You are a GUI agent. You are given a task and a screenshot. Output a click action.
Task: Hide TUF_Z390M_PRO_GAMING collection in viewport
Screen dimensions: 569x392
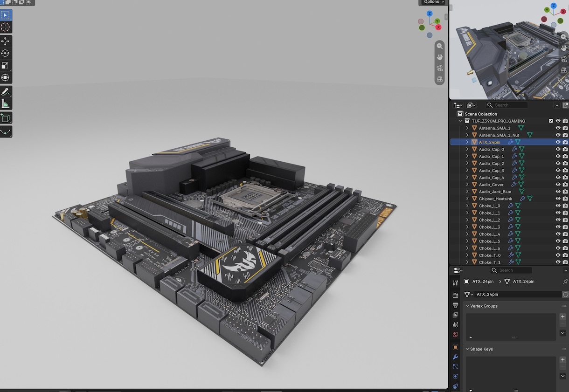point(558,121)
